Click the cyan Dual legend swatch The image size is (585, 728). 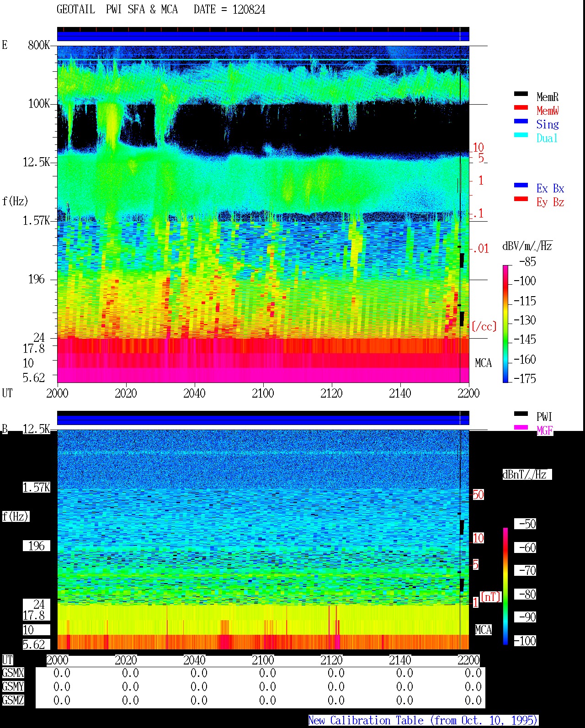[521, 135]
